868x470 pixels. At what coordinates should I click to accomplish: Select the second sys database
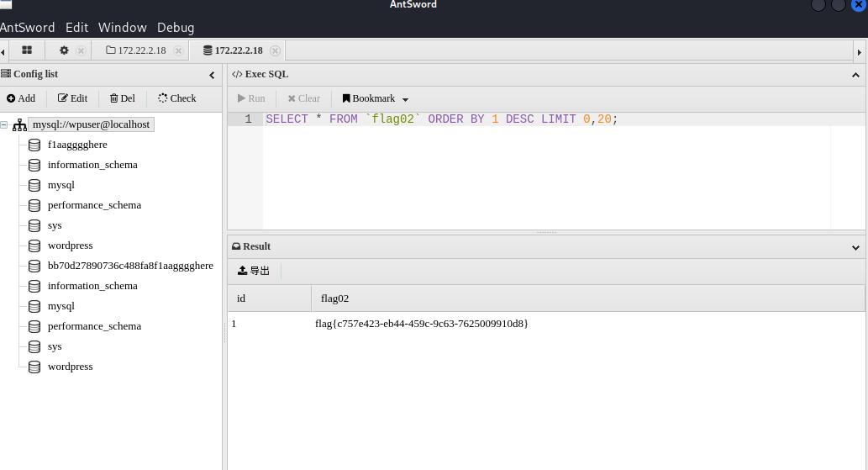click(x=55, y=347)
